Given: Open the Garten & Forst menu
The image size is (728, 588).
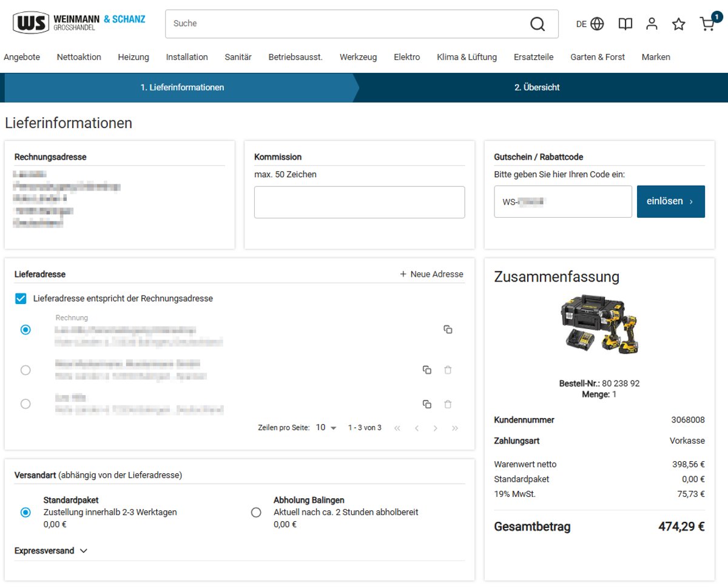Looking at the screenshot, I should (x=598, y=57).
